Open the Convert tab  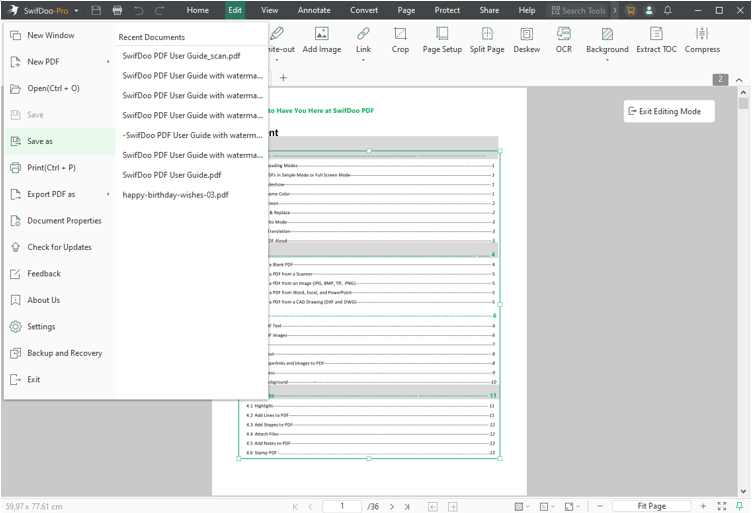(364, 10)
